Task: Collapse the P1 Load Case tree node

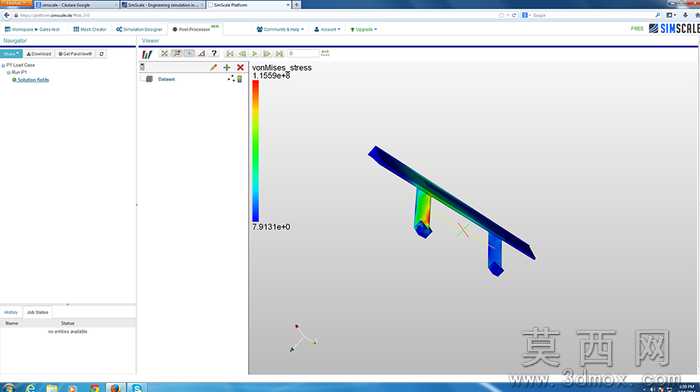Action: (x=3, y=65)
